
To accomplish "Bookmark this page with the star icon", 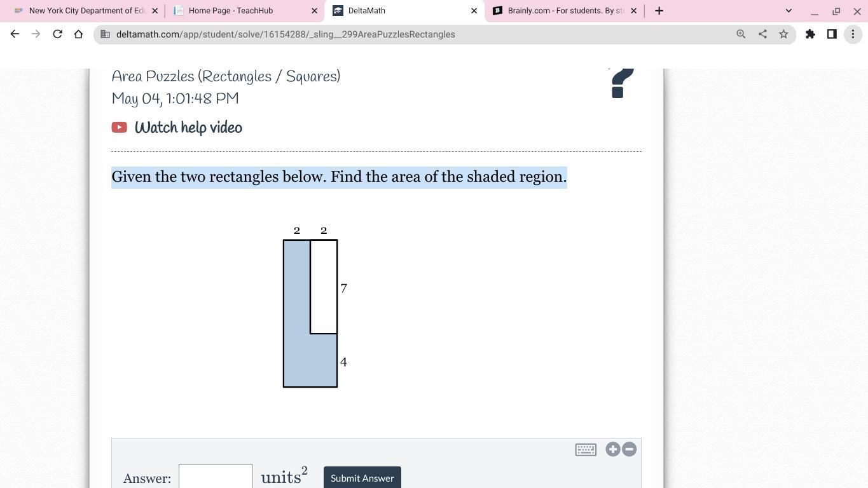I will point(783,34).
